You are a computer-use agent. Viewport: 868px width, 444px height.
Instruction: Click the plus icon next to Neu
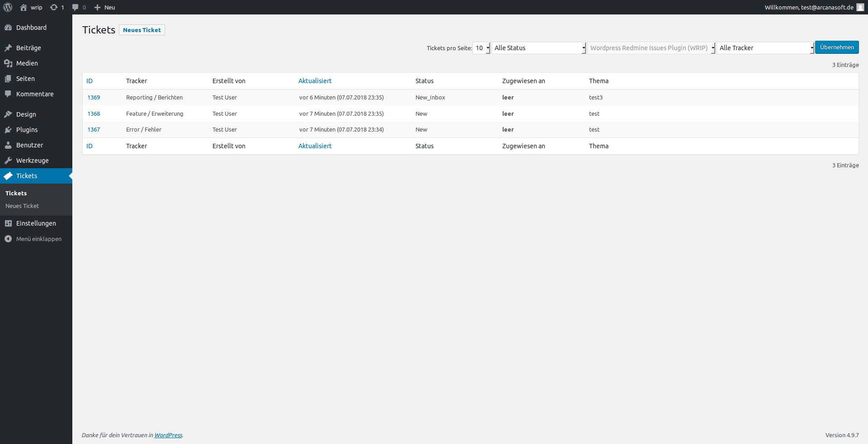pos(97,7)
